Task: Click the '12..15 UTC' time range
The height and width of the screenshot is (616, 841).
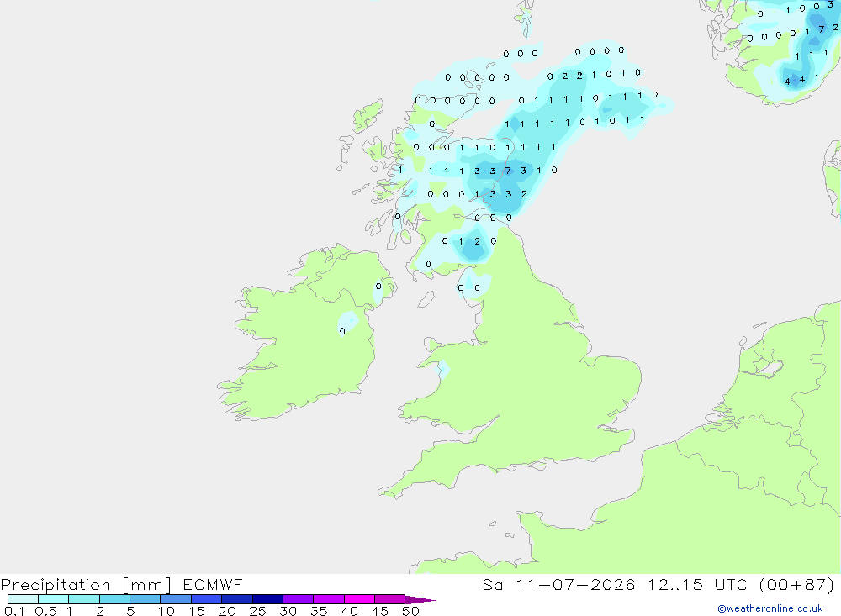Action: (697, 584)
